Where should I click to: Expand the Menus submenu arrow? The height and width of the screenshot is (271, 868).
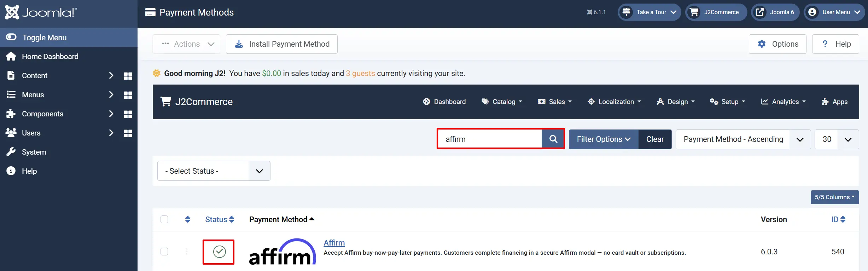point(111,95)
